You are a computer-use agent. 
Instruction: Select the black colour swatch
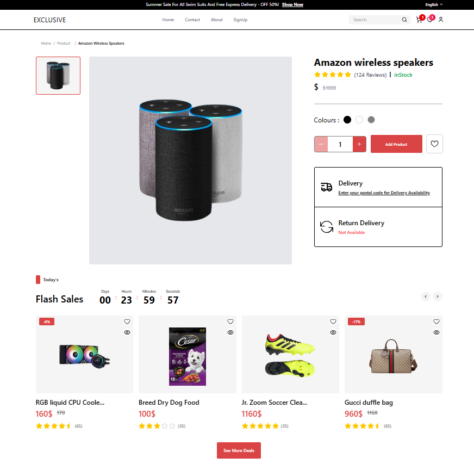click(x=347, y=120)
